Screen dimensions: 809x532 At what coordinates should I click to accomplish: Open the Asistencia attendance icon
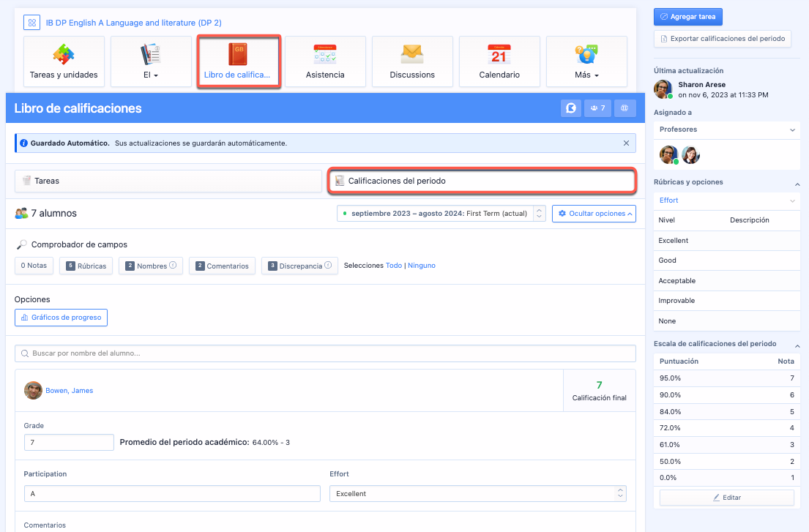[325, 55]
